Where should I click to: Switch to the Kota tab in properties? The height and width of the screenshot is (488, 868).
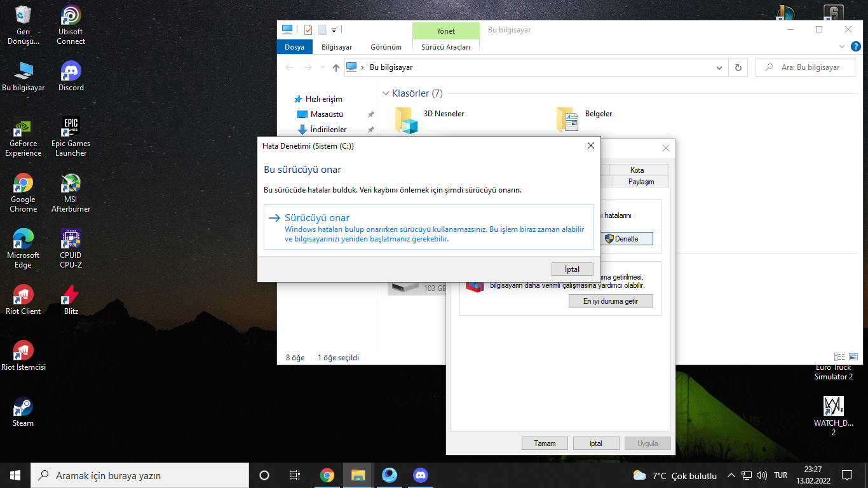coord(637,170)
